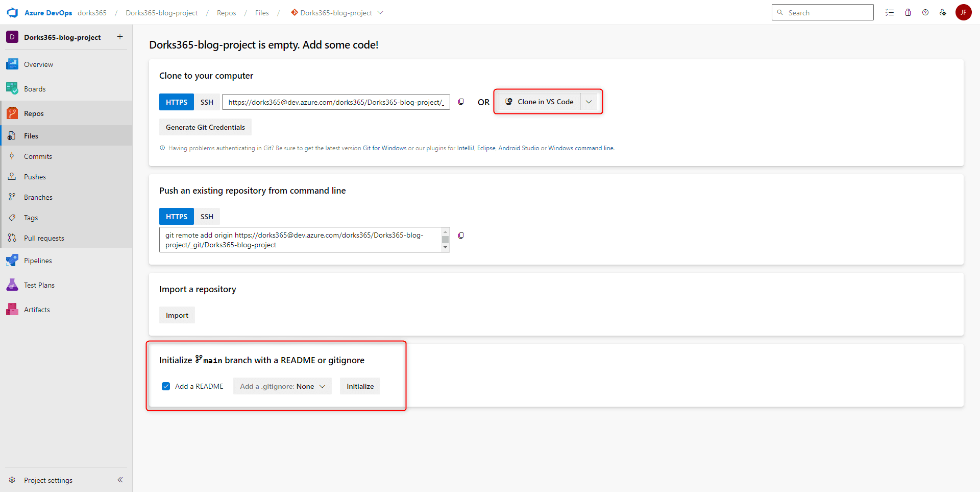The width and height of the screenshot is (980, 492).
Task: Click the Search box in header
Action: click(823, 12)
